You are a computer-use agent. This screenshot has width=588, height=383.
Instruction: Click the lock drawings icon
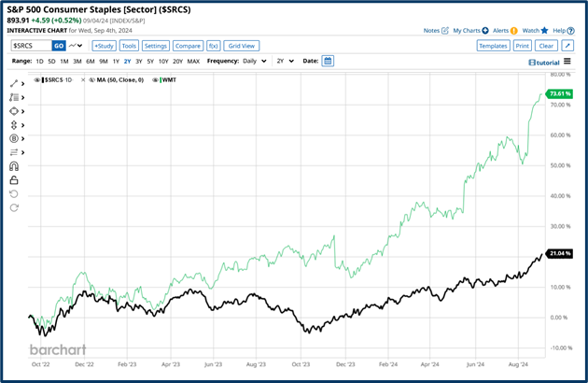pos(13,179)
